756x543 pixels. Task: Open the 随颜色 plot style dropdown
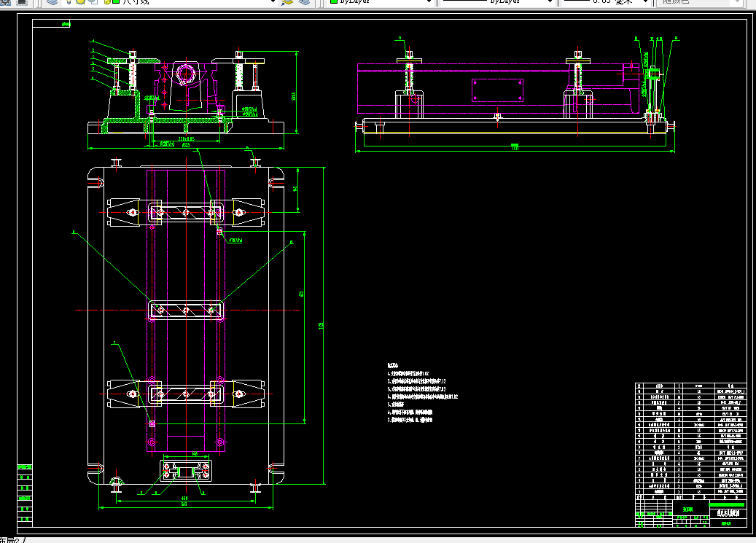(x=698, y=2)
